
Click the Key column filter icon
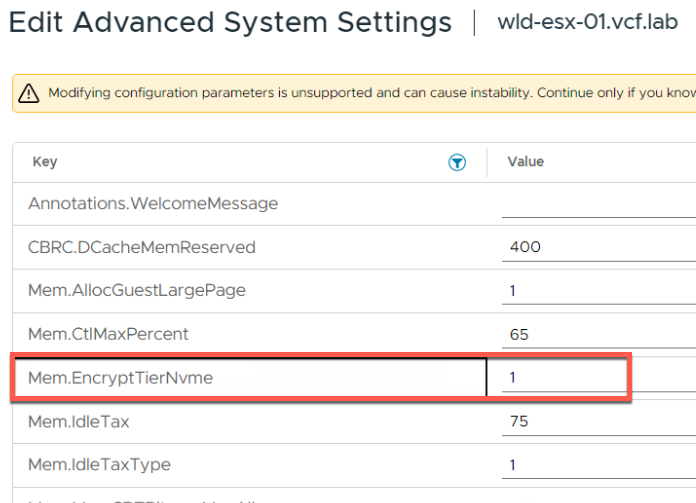pos(457,163)
